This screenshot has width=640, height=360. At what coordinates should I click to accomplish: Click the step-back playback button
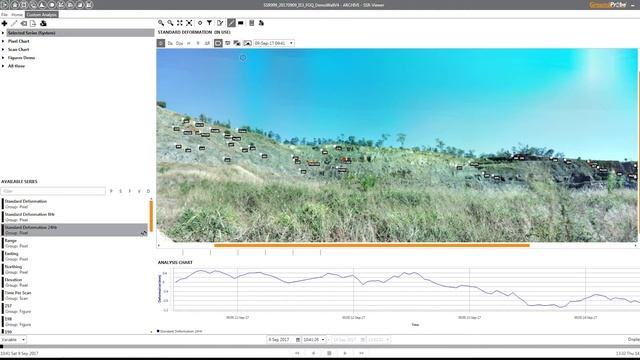tap(313, 353)
